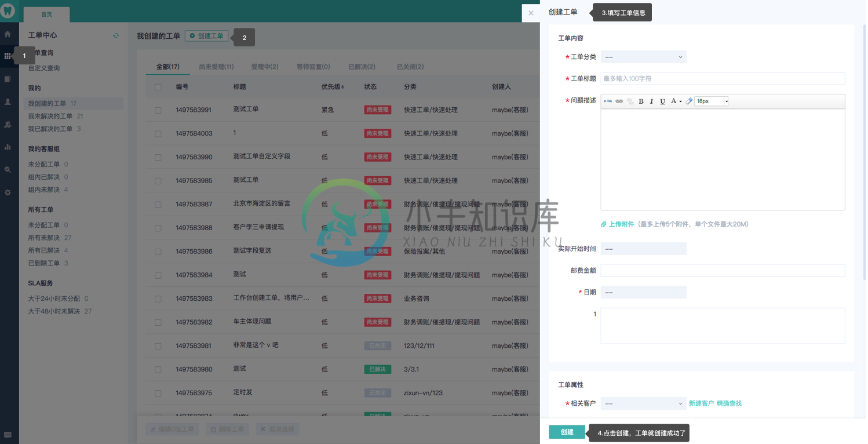
Task: Click the 上传附件 link
Action: click(x=621, y=224)
